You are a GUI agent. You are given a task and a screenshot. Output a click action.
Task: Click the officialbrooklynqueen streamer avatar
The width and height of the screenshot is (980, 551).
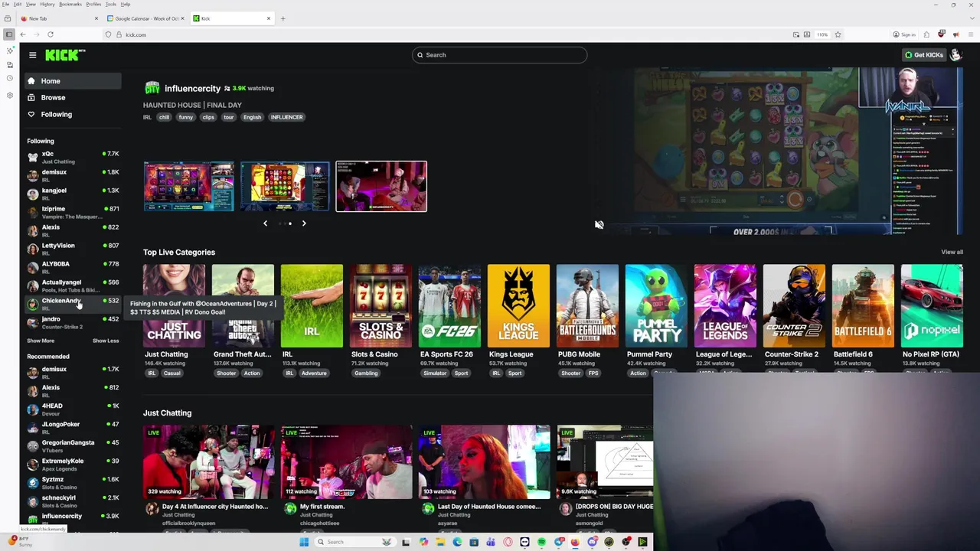(152, 508)
